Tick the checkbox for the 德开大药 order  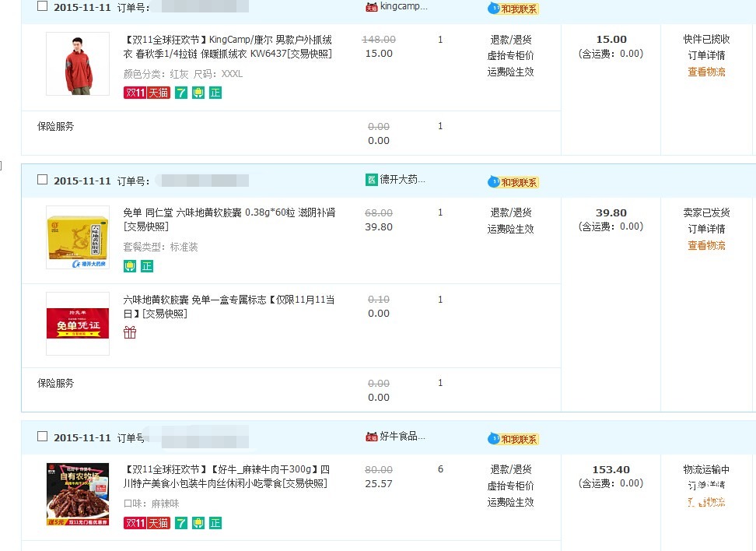tap(43, 180)
